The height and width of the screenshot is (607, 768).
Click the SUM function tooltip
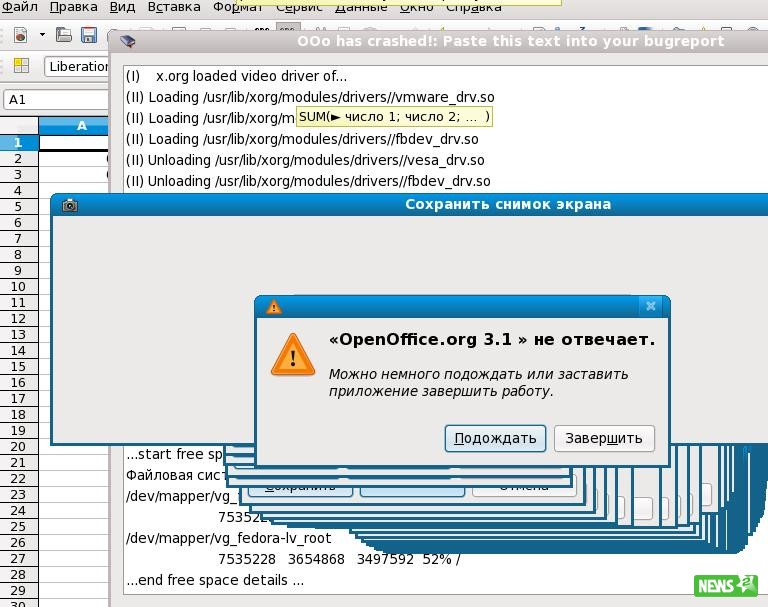(x=394, y=117)
